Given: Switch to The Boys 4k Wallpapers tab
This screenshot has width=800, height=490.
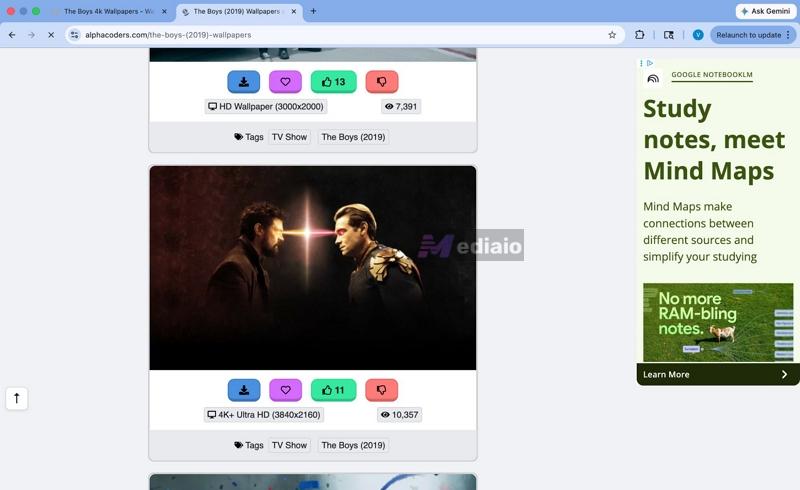Looking at the screenshot, I should pos(107,11).
